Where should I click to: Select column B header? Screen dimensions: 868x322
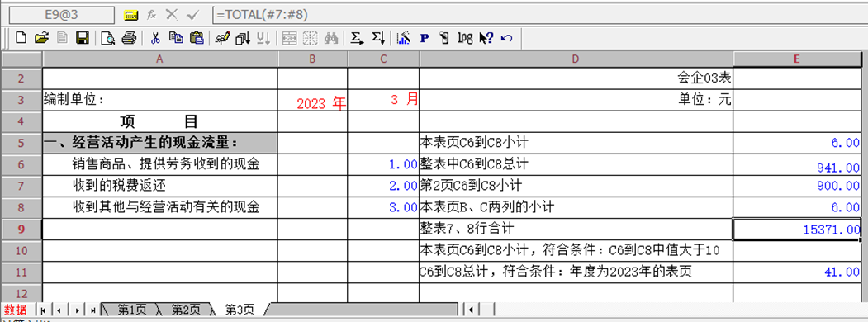point(312,59)
